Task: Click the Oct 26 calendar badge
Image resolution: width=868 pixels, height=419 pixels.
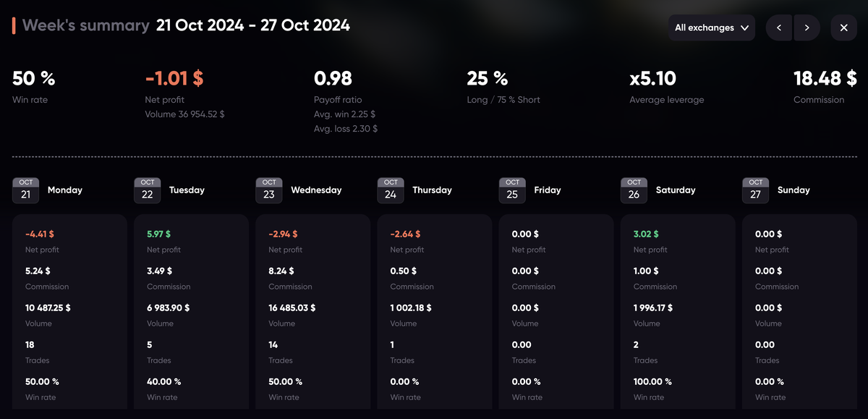Action: pos(634,190)
